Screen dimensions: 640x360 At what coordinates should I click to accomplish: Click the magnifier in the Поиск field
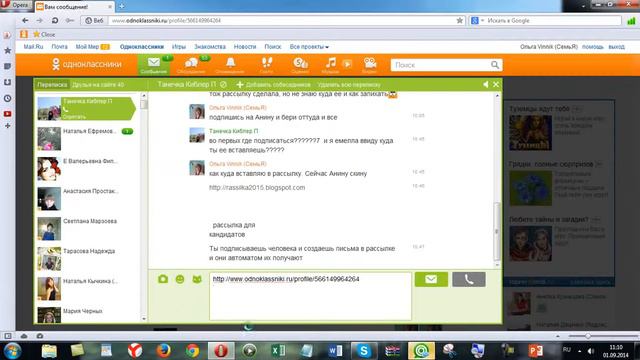495,65
